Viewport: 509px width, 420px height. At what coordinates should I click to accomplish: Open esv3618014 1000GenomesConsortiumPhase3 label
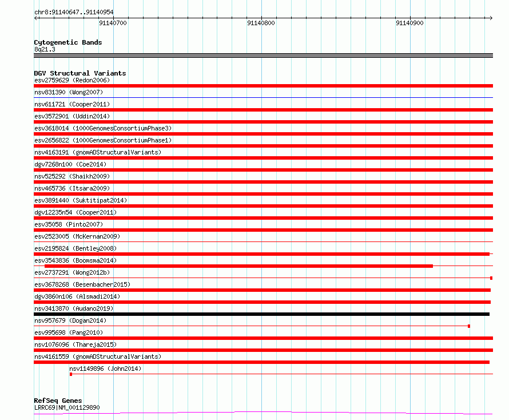[103, 128]
